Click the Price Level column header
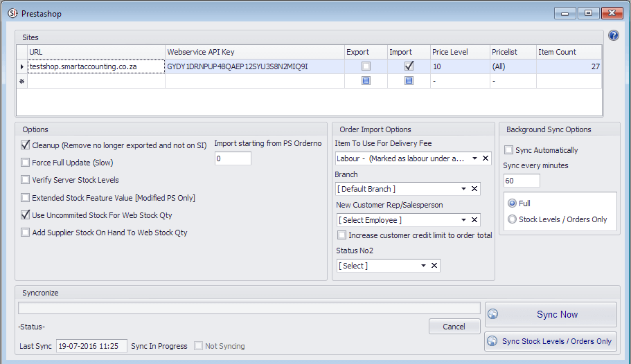Viewport: 631px width, 364px height. pyautogui.click(x=450, y=52)
